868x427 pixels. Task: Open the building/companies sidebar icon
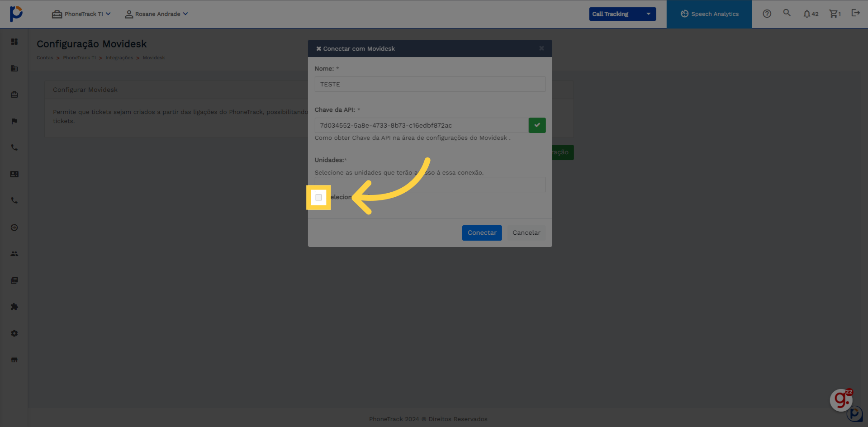click(14, 68)
